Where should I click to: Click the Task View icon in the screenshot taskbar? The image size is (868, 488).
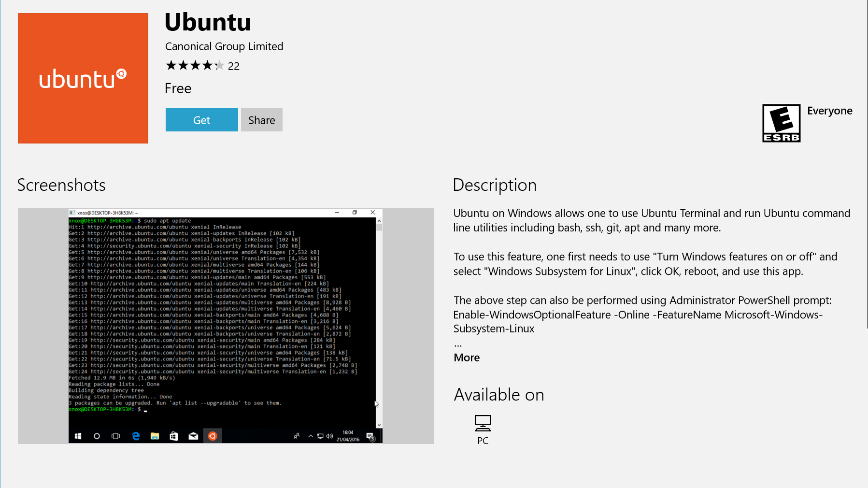point(115,436)
